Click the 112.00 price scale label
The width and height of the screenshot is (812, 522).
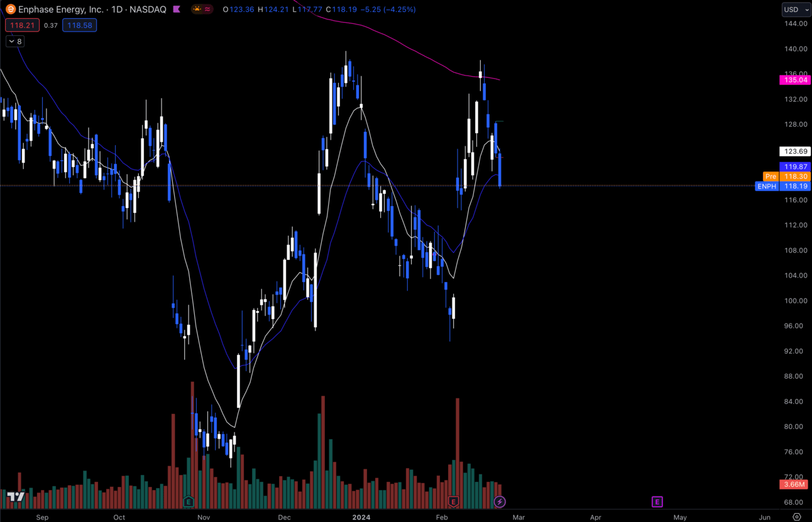click(795, 225)
